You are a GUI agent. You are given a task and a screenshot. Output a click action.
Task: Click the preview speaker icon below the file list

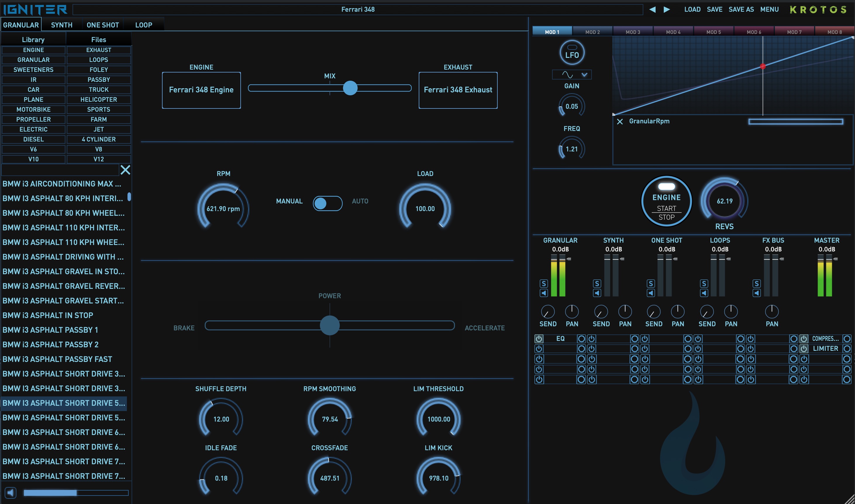tap(11, 493)
